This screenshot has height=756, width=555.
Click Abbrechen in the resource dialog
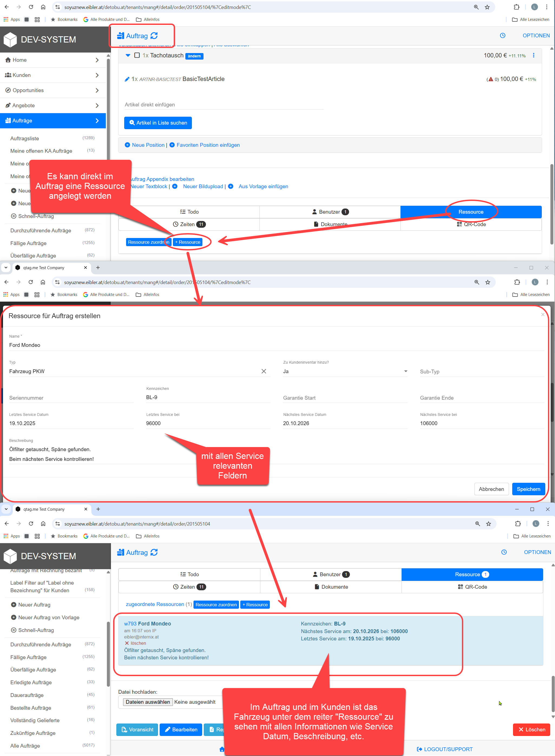tap(491, 489)
